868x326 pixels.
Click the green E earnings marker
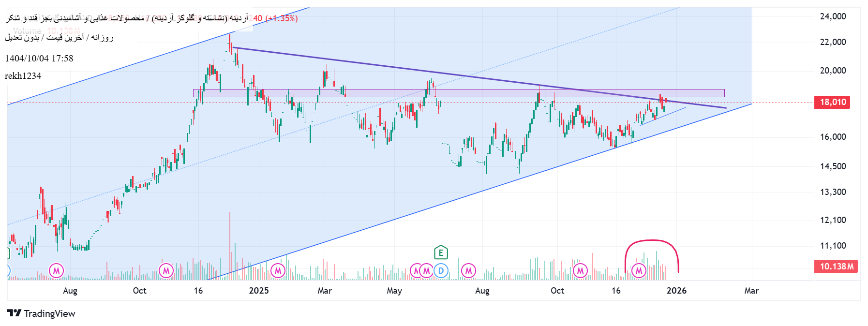point(440,252)
